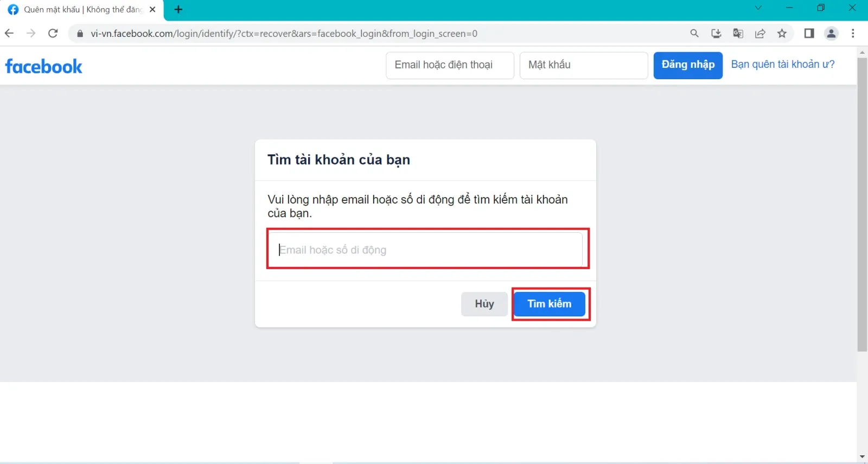This screenshot has height=464, width=868.
Task: Focus the header Email hoặc điện thoại field
Action: 450,65
